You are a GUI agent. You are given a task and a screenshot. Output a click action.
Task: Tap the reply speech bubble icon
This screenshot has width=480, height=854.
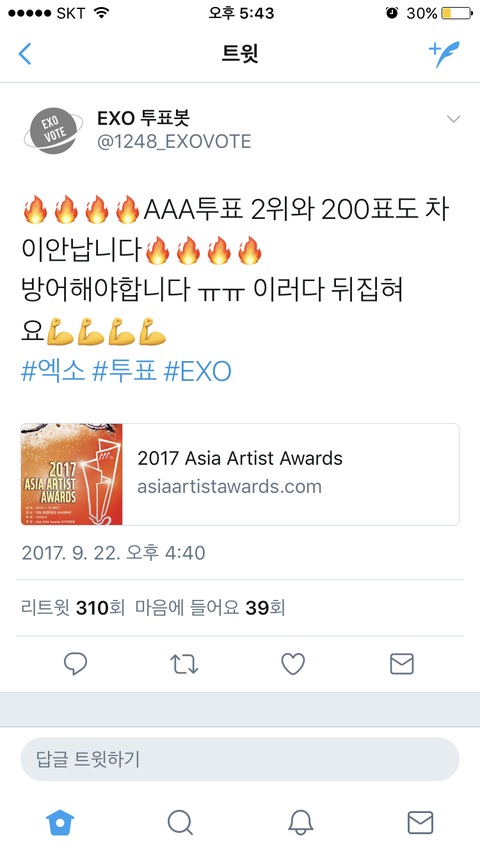(75, 664)
